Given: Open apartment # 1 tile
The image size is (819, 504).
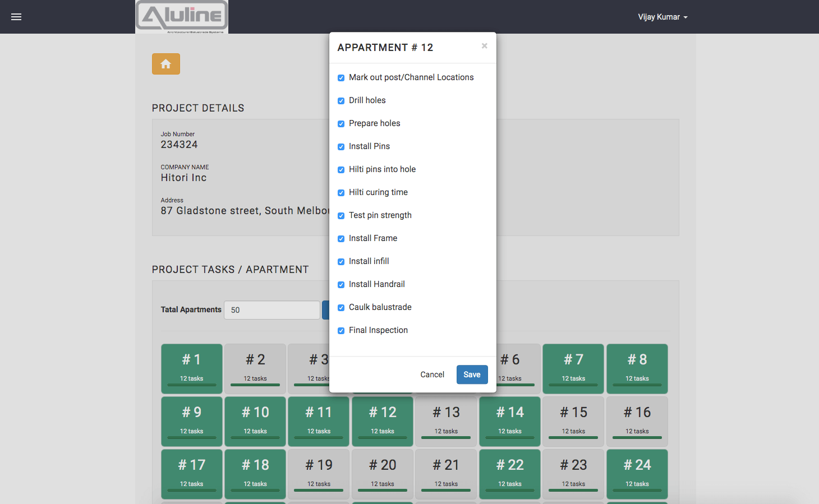Looking at the screenshot, I should pos(192,368).
